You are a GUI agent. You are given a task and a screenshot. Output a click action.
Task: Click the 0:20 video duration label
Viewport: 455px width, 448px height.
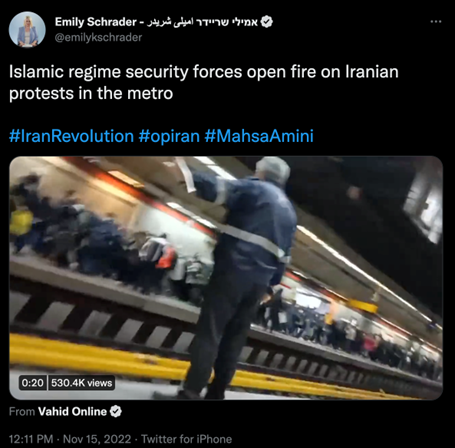[x=33, y=383]
